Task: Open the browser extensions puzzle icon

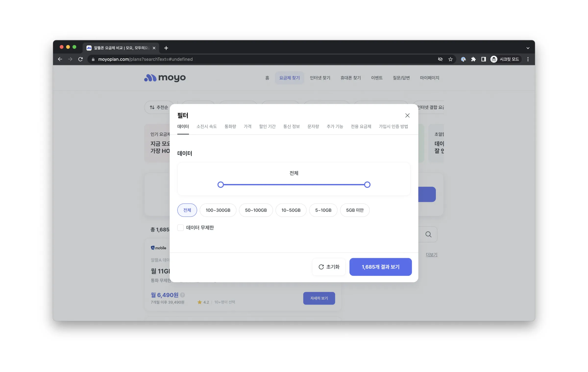Action: pos(473,59)
